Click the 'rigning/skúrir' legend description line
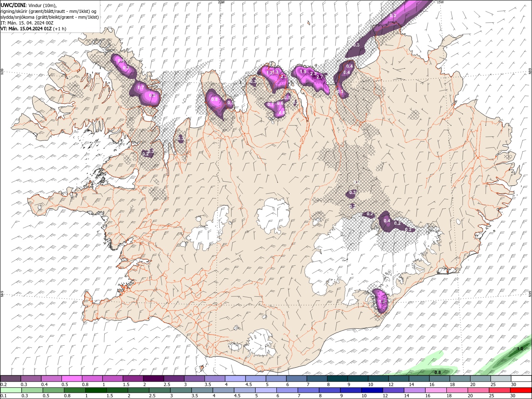 pos(48,11)
